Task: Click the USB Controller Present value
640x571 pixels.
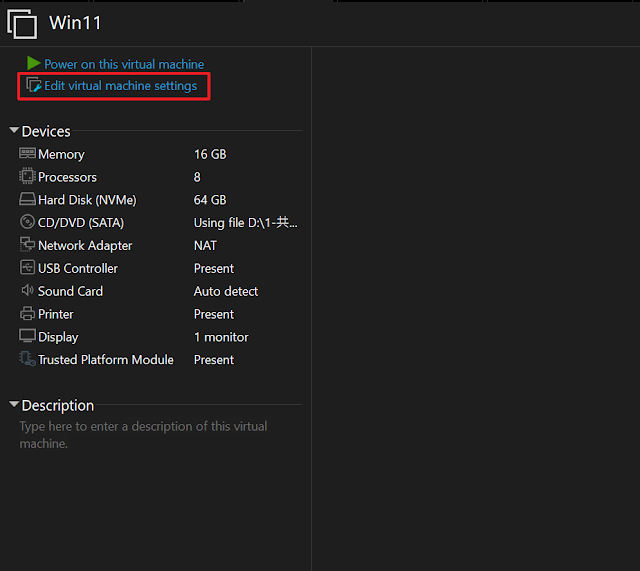Action: pos(214,269)
